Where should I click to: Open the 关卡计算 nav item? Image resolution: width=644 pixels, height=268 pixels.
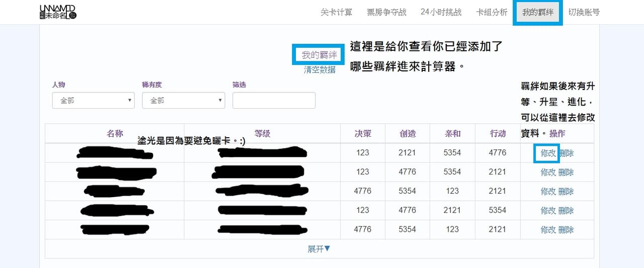tap(337, 12)
